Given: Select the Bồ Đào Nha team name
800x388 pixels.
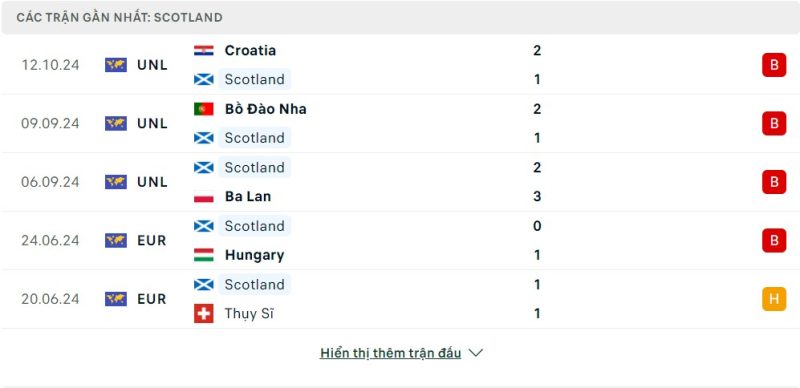Looking at the screenshot, I should coord(265,109).
